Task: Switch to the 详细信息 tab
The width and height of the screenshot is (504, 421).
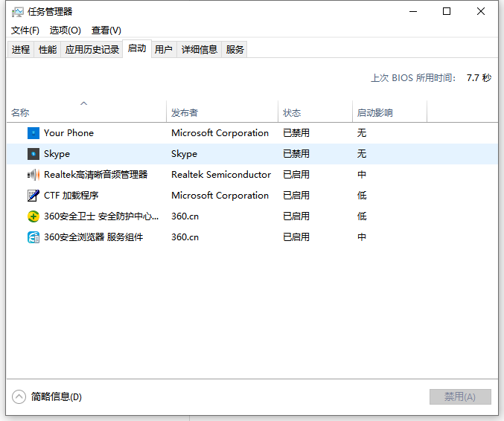Action: tap(200, 49)
